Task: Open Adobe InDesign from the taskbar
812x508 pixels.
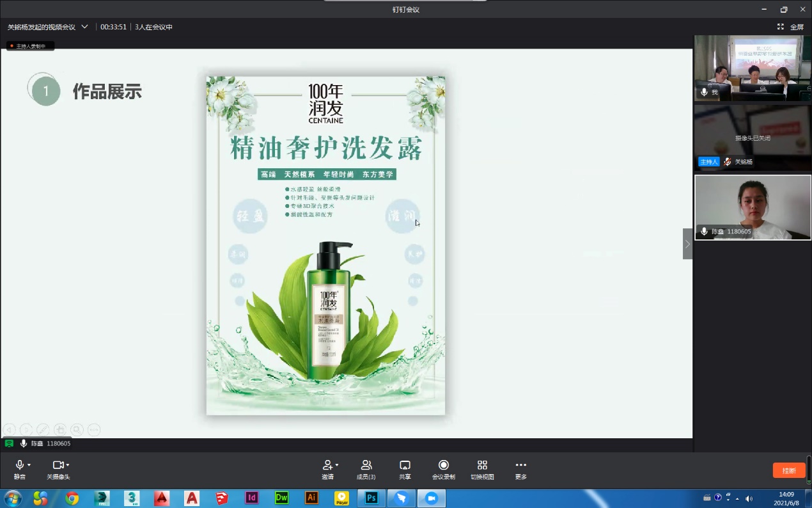Action: coord(252,498)
